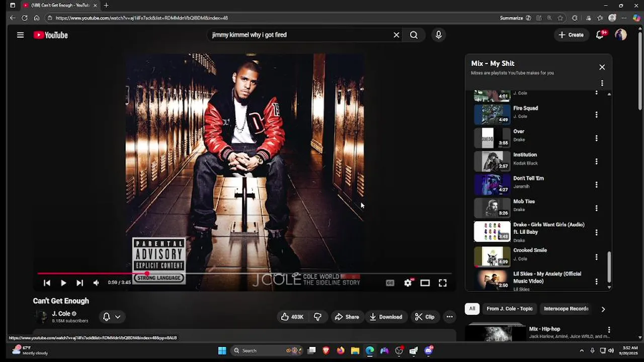
Task: Open options for Mob Ties
Action: (x=596, y=208)
